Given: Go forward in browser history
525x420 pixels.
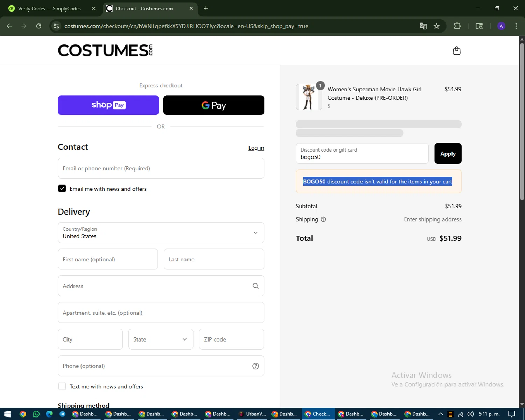Looking at the screenshot, I should 24,26.
